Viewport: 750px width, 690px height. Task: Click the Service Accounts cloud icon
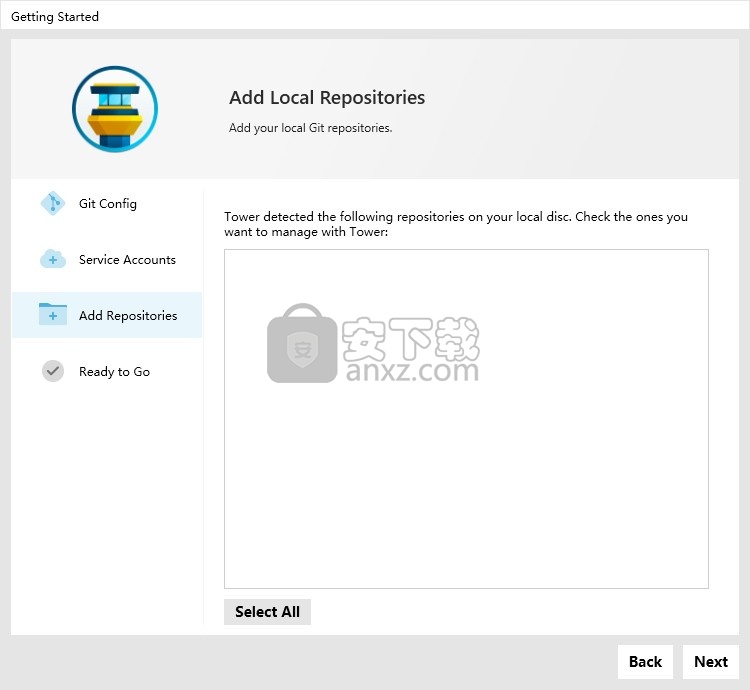click(53, 259)
